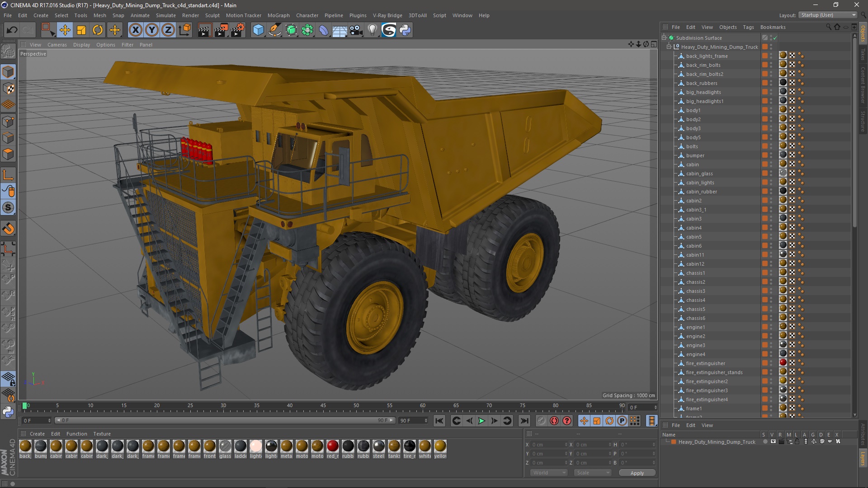The image size is (868, 488).
Task: Click the Floor environment icon
Action: point(340,30)
